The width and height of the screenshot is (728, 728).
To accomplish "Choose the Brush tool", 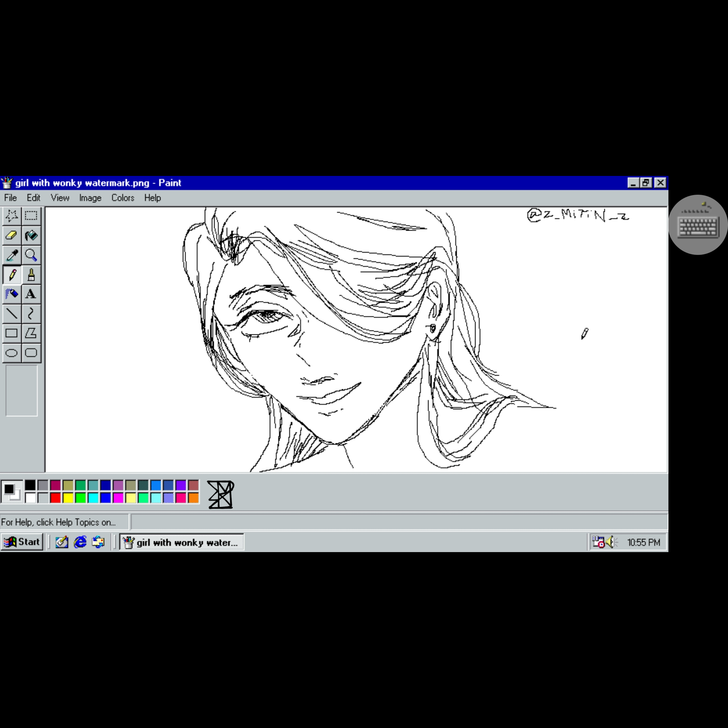I will 31,275.
